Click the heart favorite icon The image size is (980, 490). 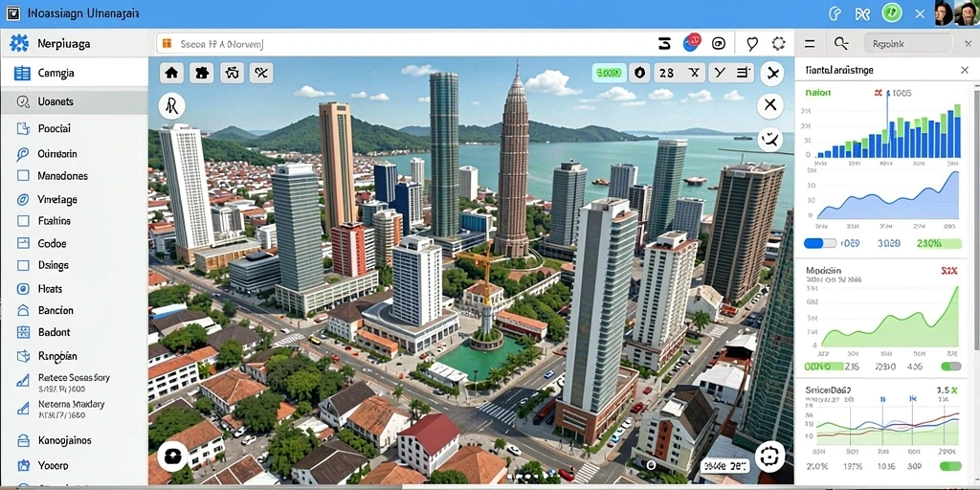pyautogui.click(x=752, y=43)
